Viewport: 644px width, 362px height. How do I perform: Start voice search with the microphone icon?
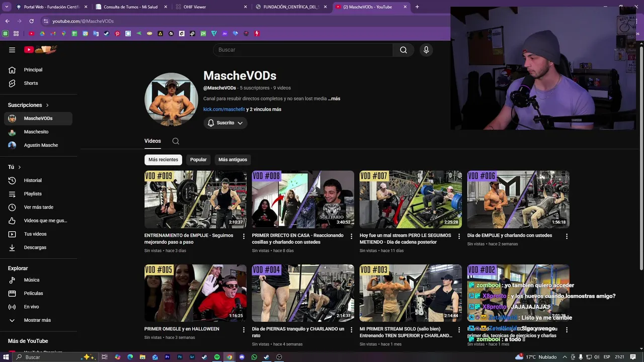pos(426,50)
